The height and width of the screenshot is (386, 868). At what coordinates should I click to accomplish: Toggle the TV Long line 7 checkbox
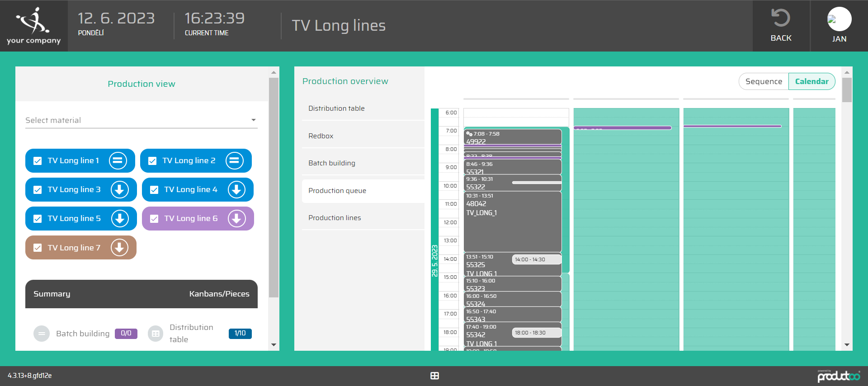(x=38, y=248)
